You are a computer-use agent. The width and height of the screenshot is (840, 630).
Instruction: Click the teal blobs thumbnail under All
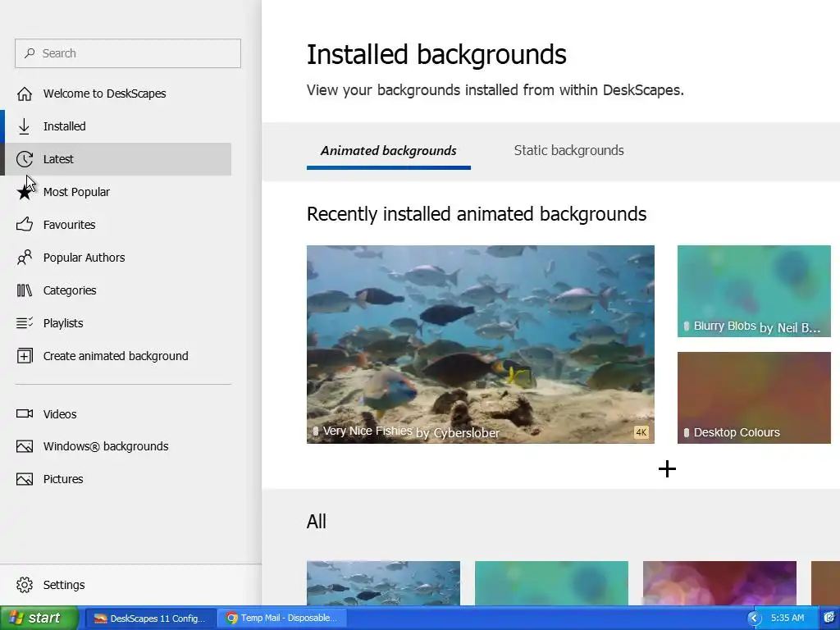coord(551,583)
